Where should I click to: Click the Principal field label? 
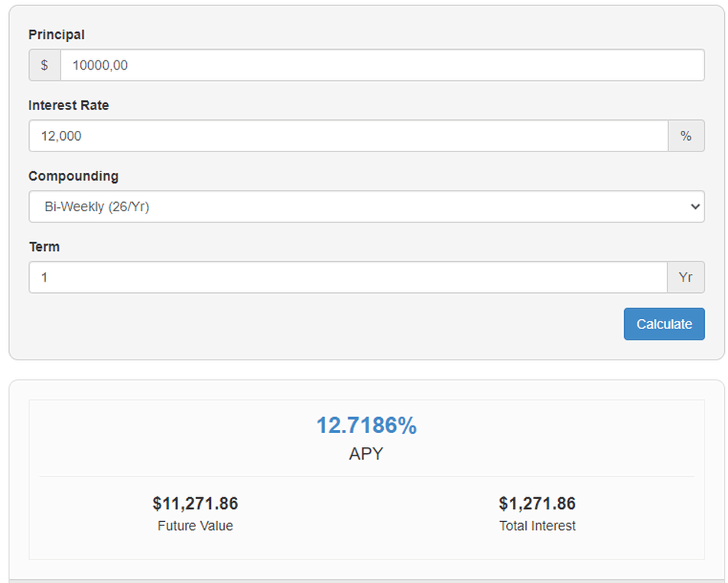[x=57, y=34]
